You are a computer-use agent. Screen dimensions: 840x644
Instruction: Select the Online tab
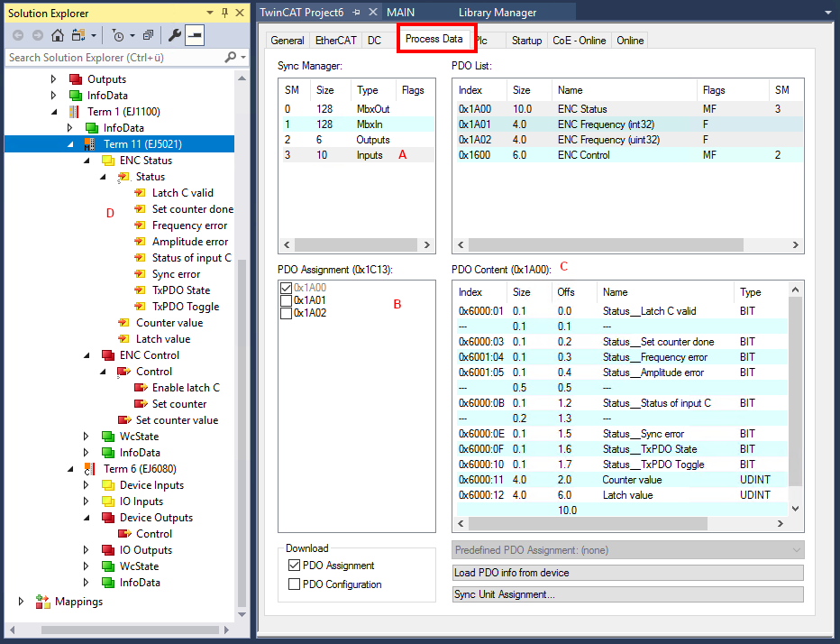(x=630, y=41)
